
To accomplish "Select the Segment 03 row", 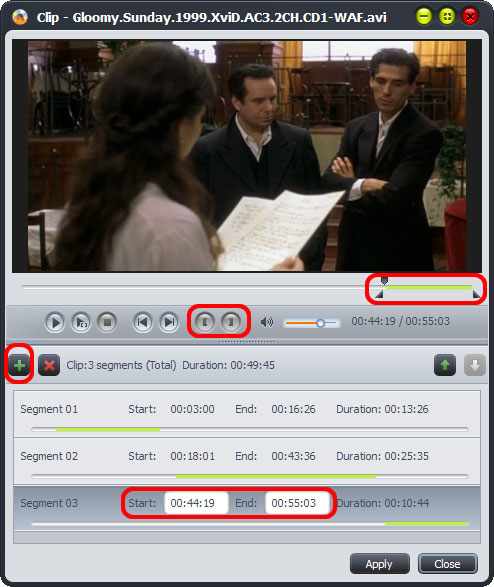I will click(x=247, y=508).
